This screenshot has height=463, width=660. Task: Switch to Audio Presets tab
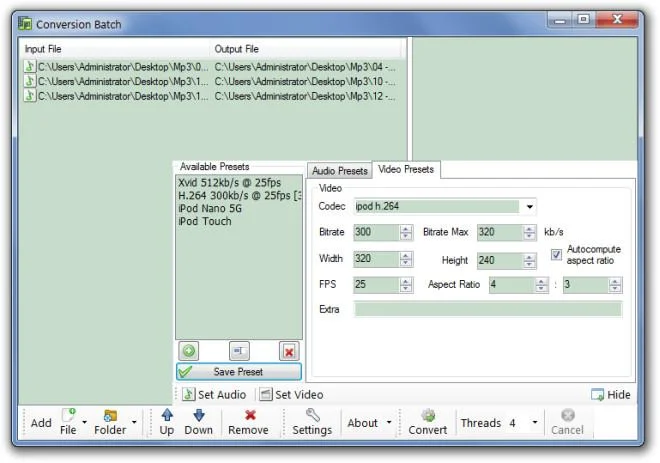click(340, 170)
